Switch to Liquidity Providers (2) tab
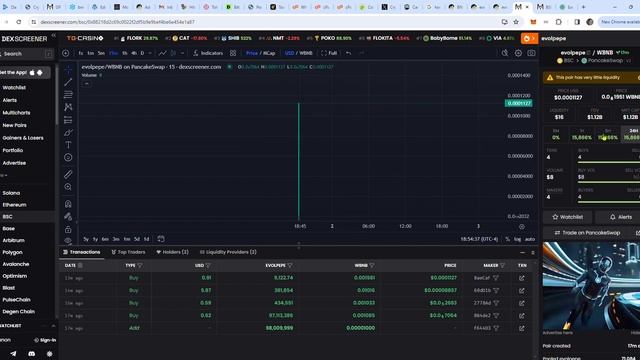This screenshot has height=360, width=640. [x=228, y=252]
